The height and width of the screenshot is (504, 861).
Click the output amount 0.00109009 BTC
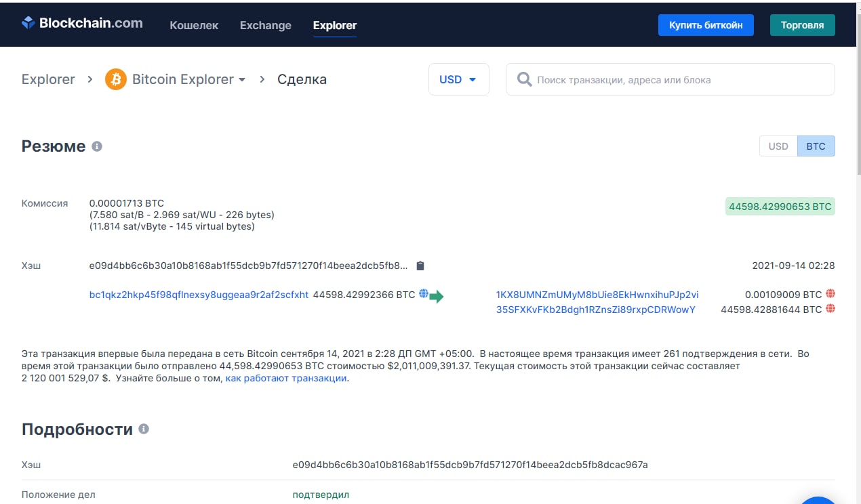(x=783, y=295)
